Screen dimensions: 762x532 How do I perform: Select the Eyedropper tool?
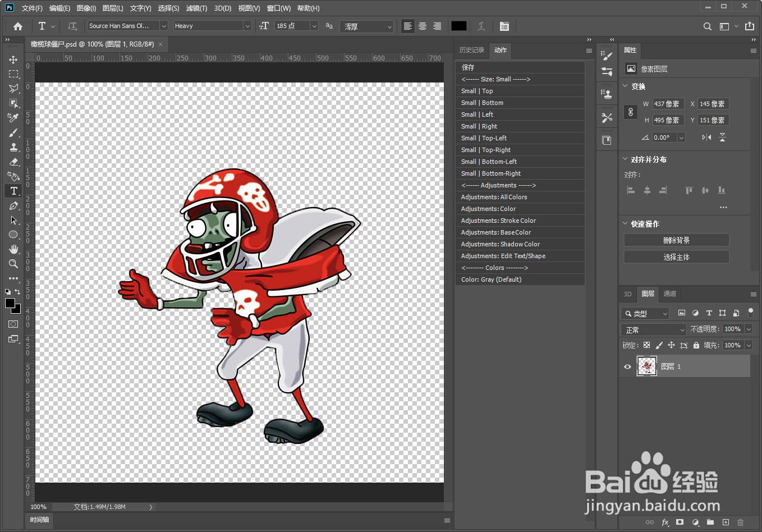click(13, 118)
